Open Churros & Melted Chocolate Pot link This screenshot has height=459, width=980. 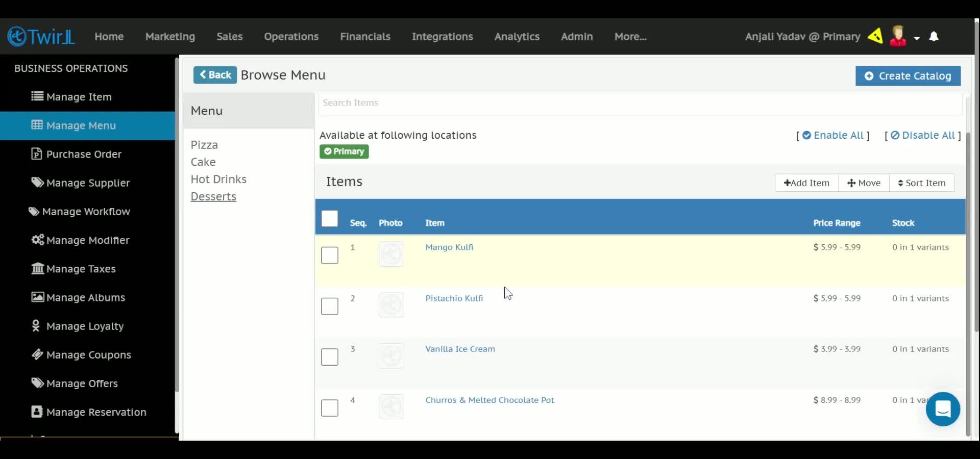(490, 400)
